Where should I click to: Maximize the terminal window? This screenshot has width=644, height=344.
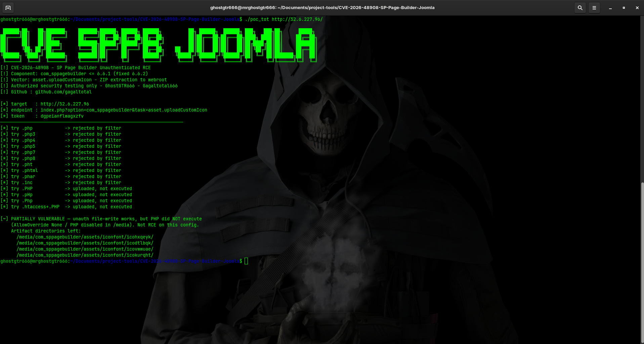click(624, 8)
